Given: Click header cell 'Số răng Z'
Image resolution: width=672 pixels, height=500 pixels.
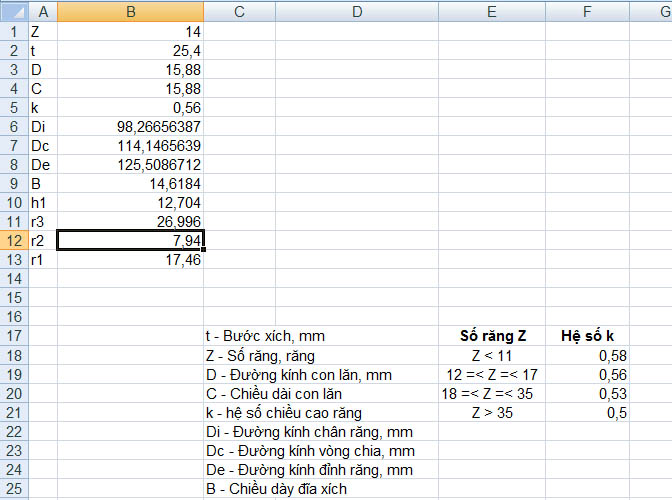Looking at the screenshot, I should point(492,336).
